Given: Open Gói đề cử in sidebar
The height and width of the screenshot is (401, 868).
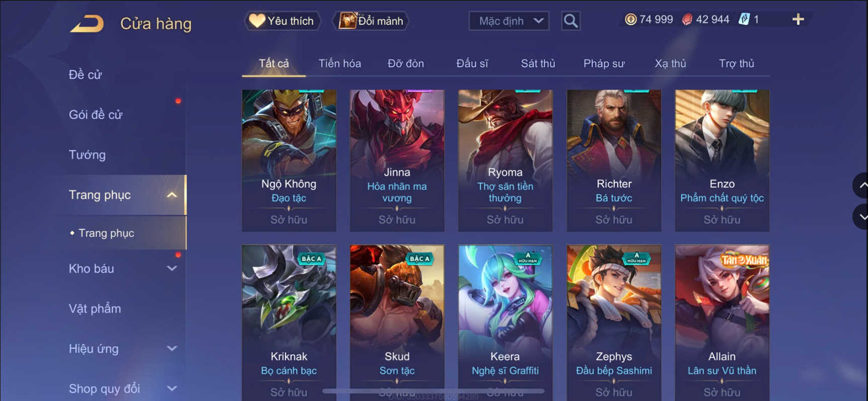Looking at the screenshot, I should pyautogui.click(x=96, y=115).
